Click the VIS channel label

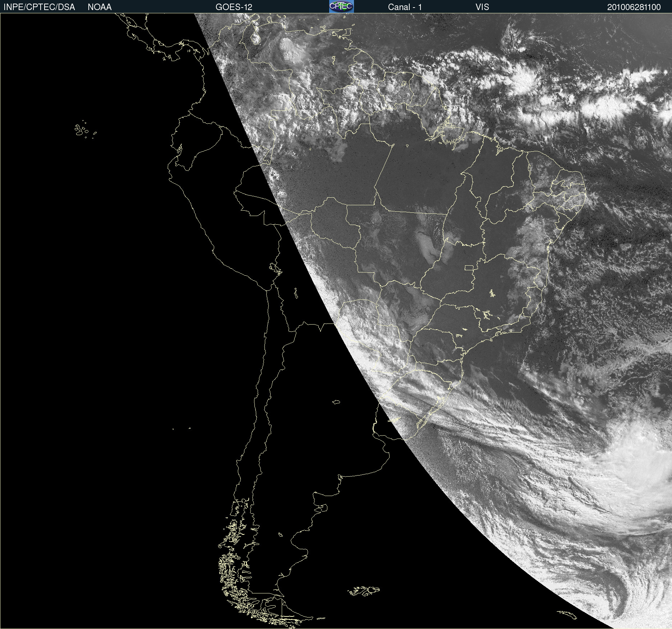coord(482,7)
